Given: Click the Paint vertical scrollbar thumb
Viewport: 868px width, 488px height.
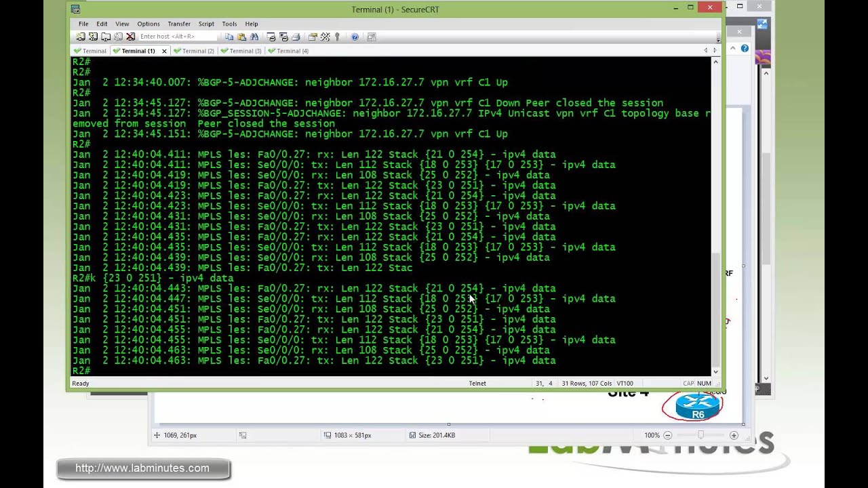Looking at the screenshot, I should 766,207.
